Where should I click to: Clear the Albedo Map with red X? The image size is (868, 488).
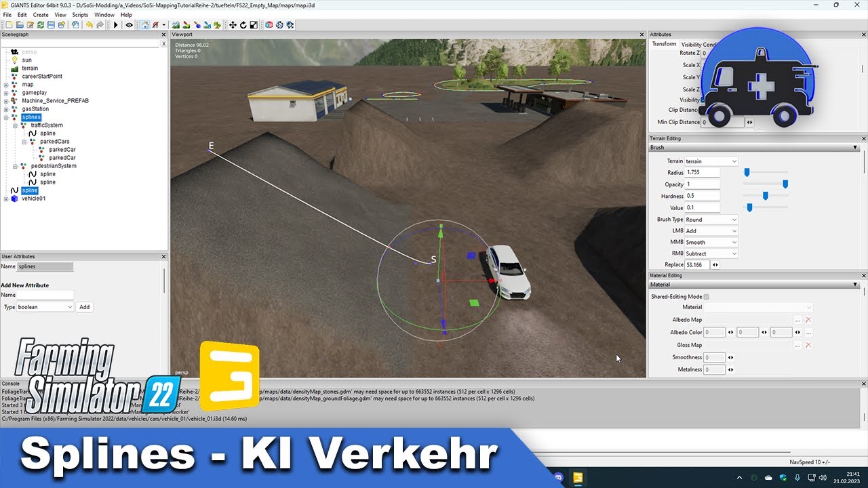pyautogui.click(x=808, y=319)
